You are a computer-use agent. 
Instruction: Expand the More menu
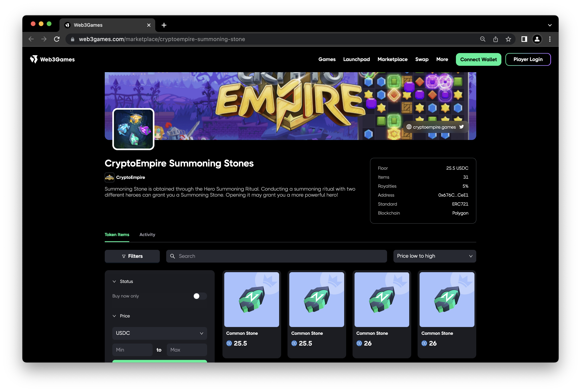pyautogui.click(x=442, y=59)
